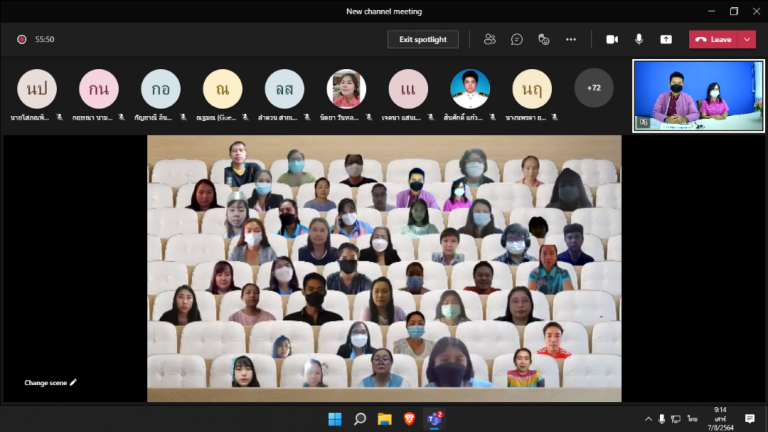Open the participants panel icon
The width and height of the screenshot is (768, 432).
click(489, 39)
